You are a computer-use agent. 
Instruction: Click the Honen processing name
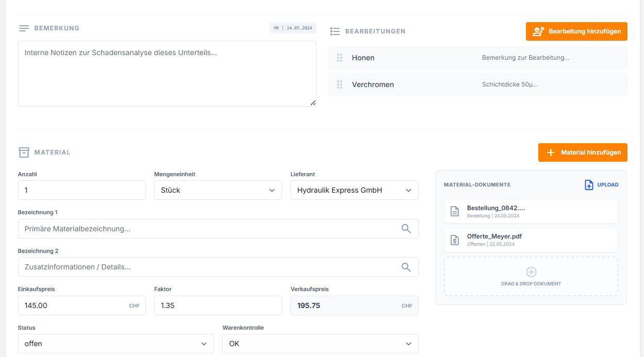pyautogui.click(x=363, y=58)
